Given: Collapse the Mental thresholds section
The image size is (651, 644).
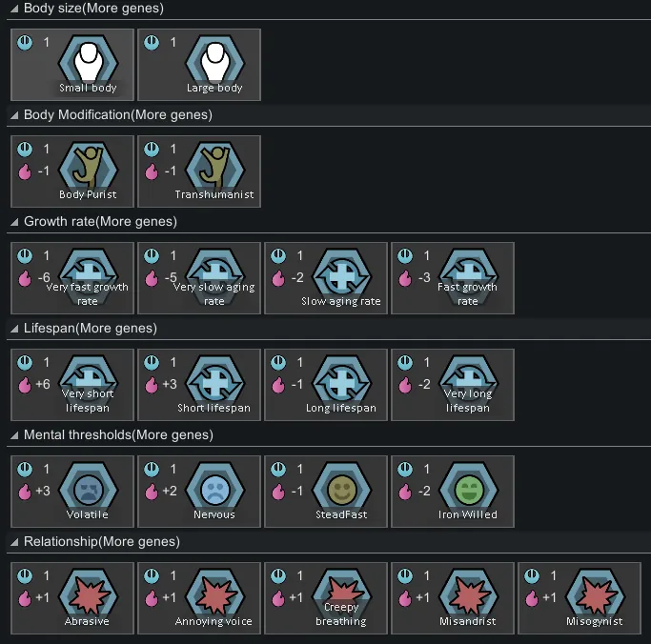Looking at the screenshot, I should (x=14, y=435).
